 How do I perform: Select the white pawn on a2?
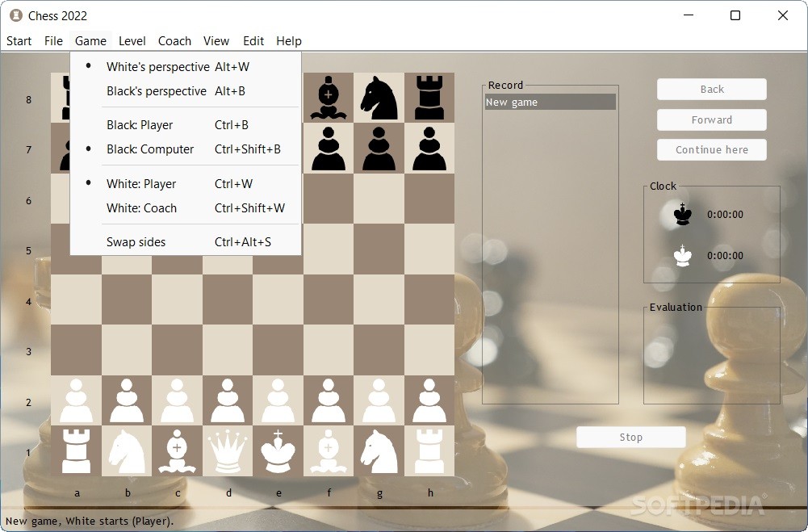[x=76, y=400]
